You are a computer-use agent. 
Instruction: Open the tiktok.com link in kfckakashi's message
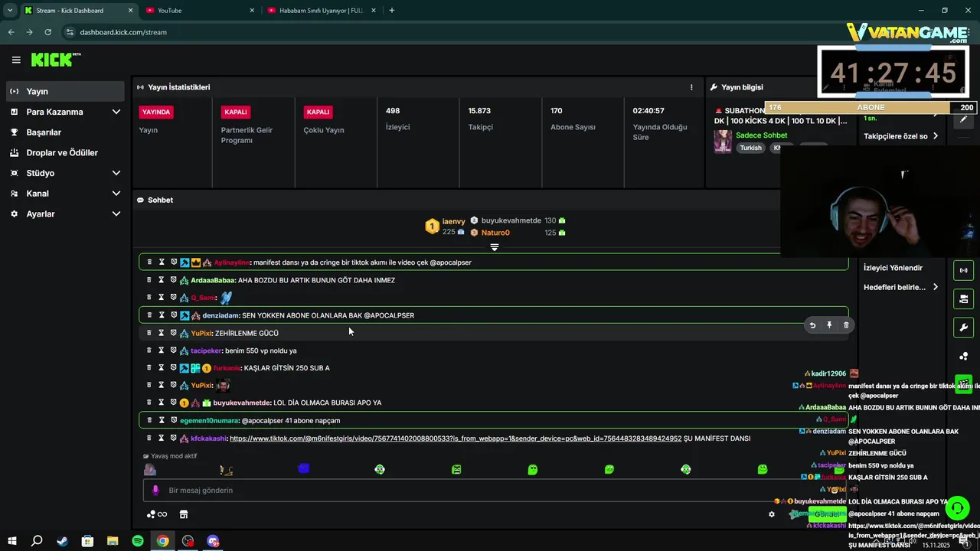click(456, 439)
